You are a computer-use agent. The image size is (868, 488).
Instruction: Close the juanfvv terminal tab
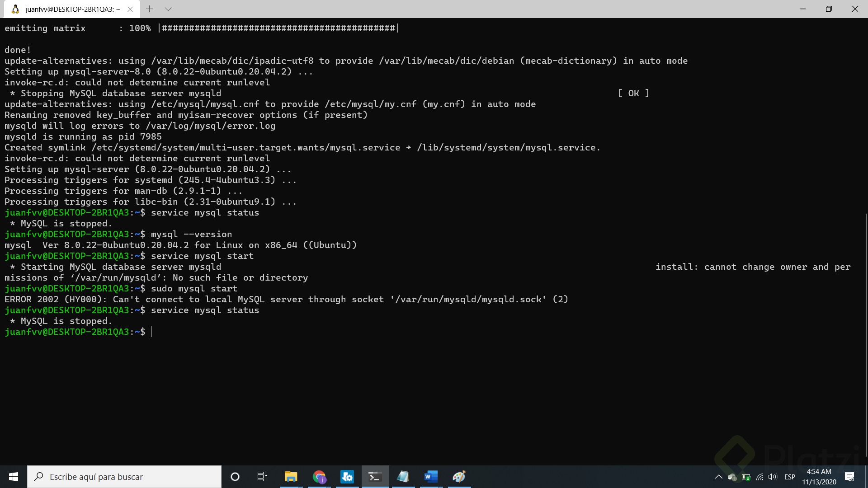pos(130,9)
